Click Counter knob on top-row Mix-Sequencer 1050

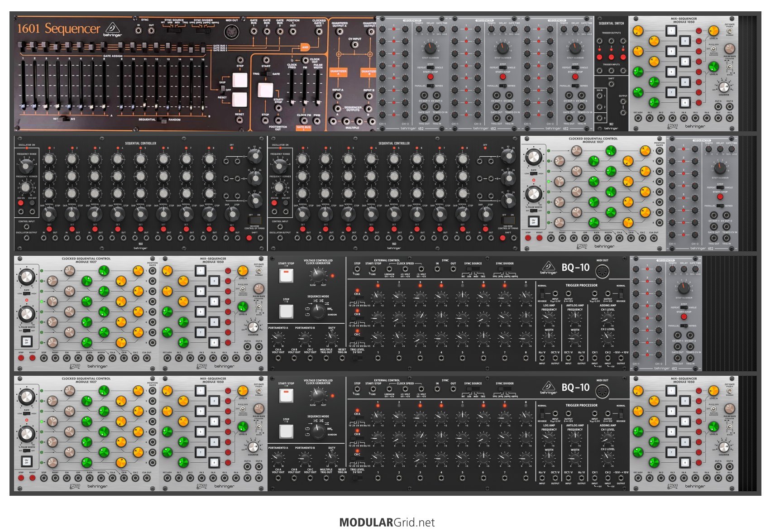coord(724,87)
